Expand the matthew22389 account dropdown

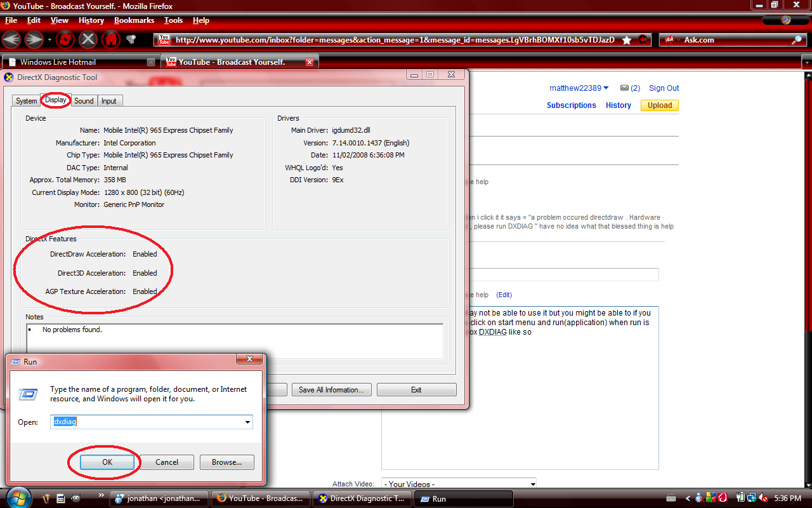(606, 88)
